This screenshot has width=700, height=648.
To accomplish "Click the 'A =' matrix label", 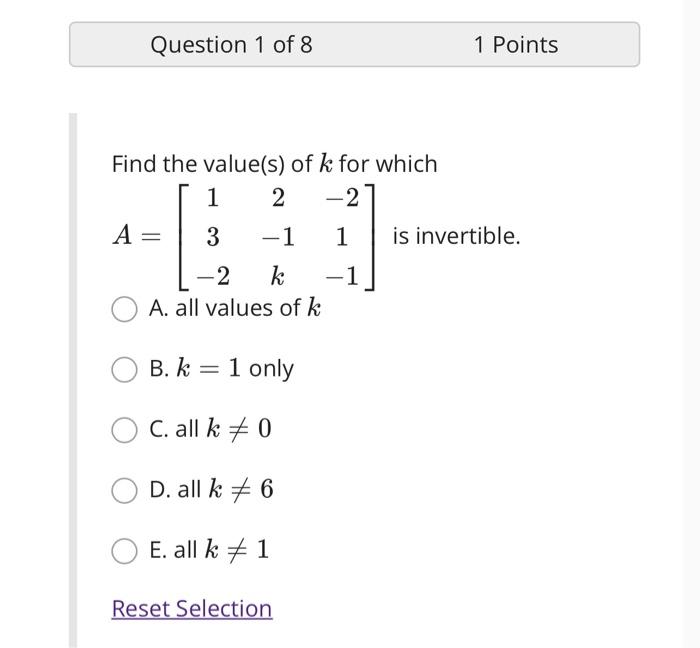I will point(136,236).
